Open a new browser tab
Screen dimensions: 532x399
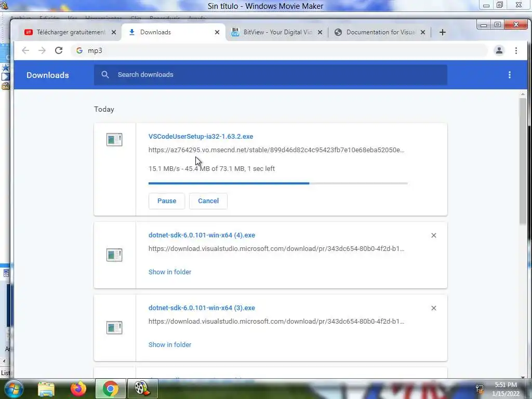pos(443,32)
